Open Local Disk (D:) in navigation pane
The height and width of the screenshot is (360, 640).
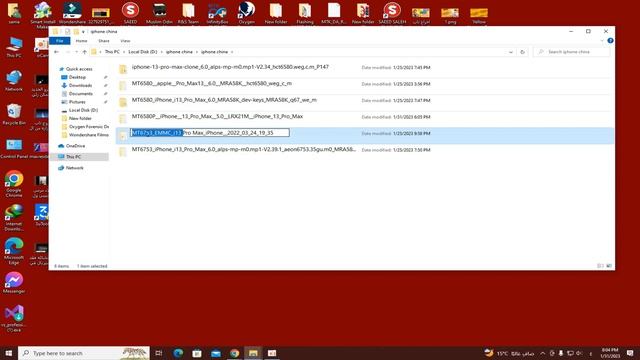click(x=83, y=110)
